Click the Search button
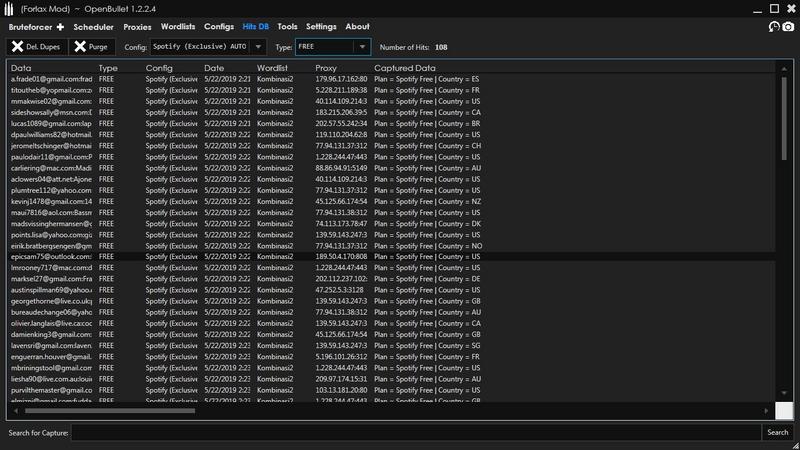800x450 pixels. [x=778, y=432]
